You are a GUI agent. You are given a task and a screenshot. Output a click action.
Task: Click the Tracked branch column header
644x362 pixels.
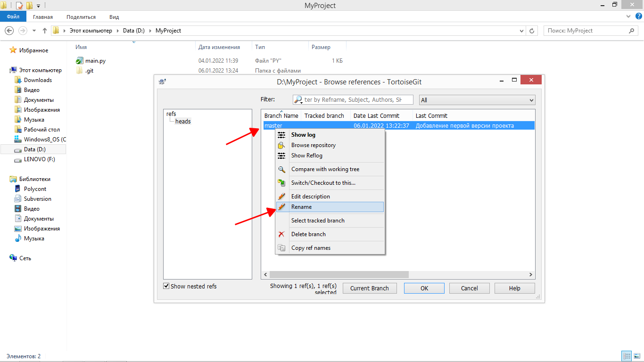pyautogui.click(x=325, y=116)
